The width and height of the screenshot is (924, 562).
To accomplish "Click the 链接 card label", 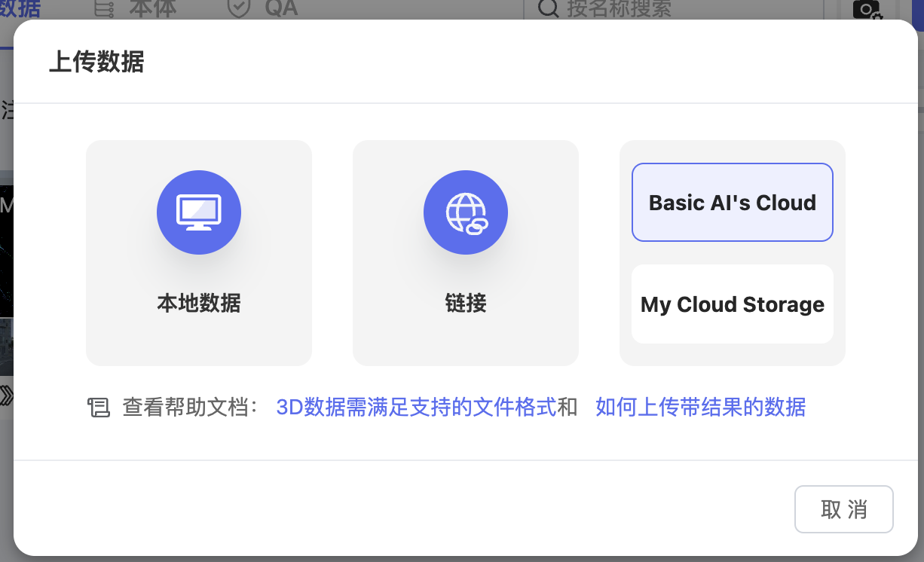I will tap(466, 304).
